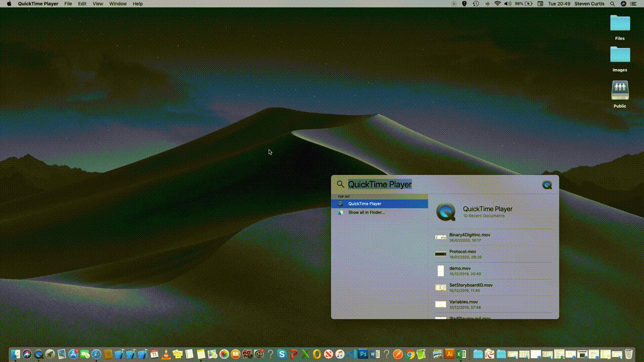Open Maps from the Dock
Image resolution: width=644 pixels, height=362 pixels.
[x=212, y=354]
